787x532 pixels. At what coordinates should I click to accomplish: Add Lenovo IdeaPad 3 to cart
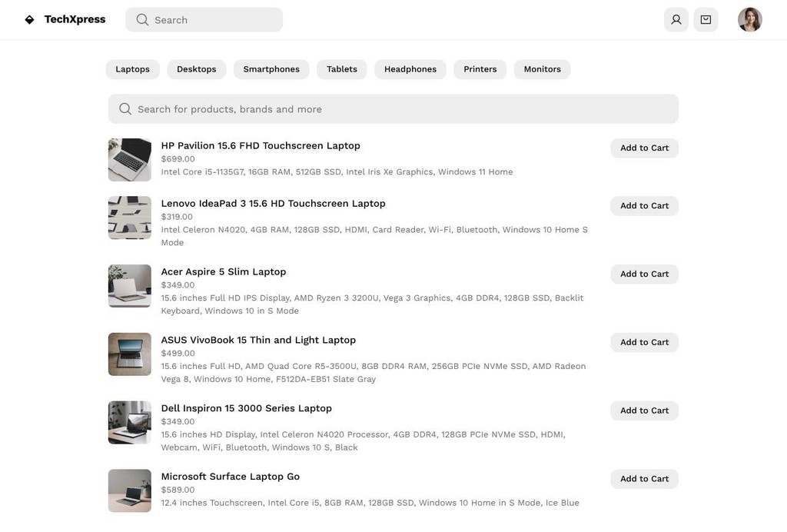645,206
